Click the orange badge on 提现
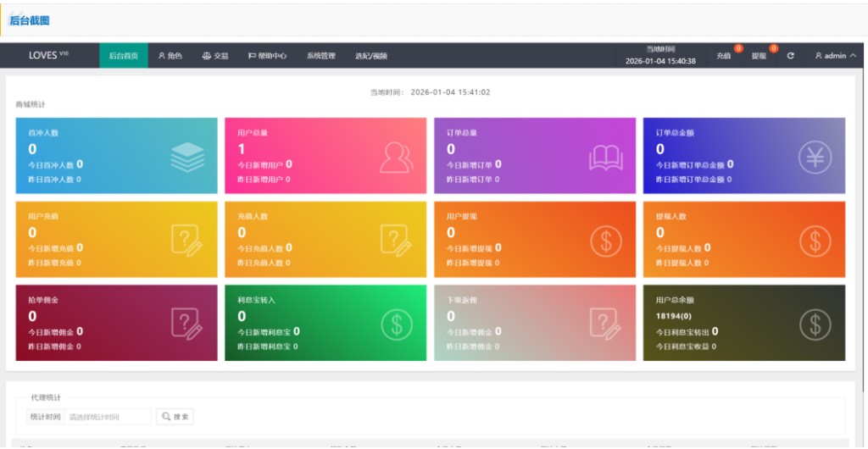 pyautogui.click(x=773, y=48)
